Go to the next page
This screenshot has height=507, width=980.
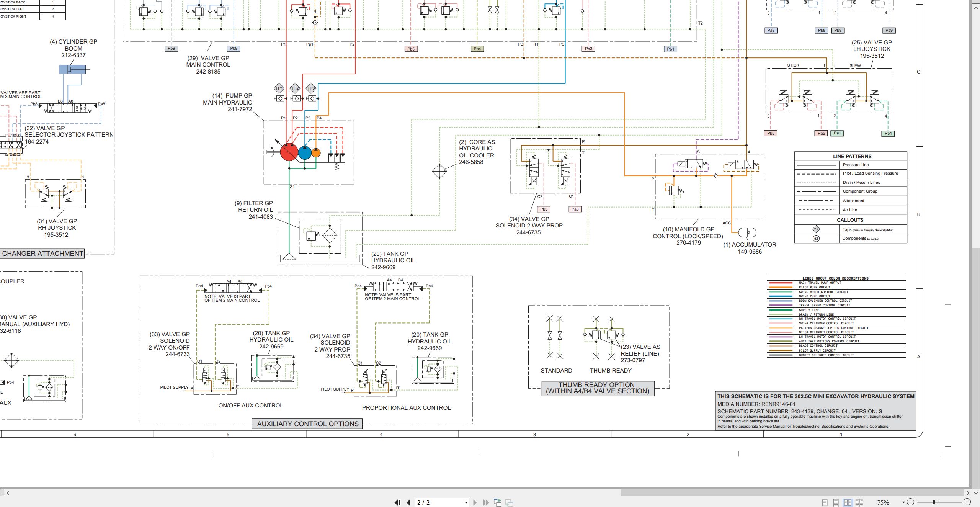pos(475,502)
